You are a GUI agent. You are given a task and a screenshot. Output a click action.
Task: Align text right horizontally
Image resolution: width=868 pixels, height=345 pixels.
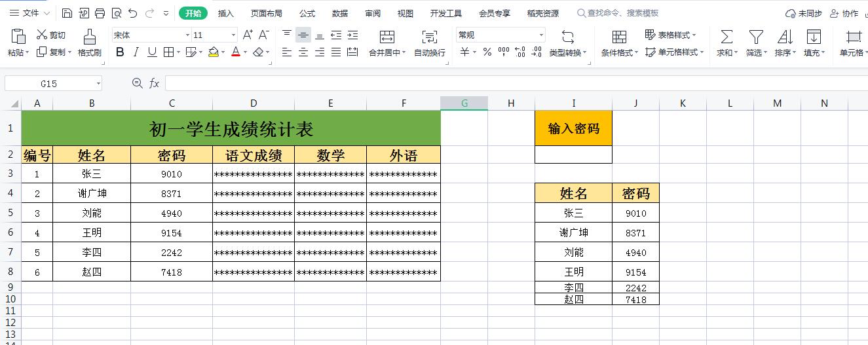pyautogui.click(x=320, y=52)
